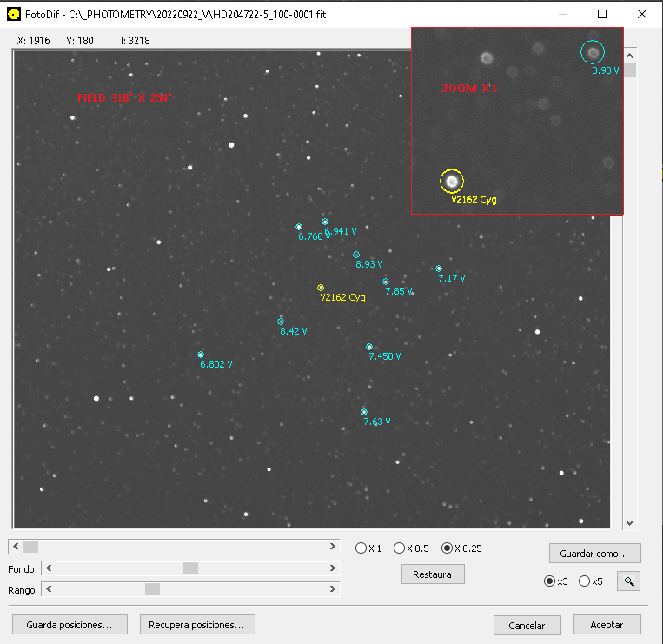Click the 6.941 V comparison star marker
663x644 pixels.
(x=325, y=222)
